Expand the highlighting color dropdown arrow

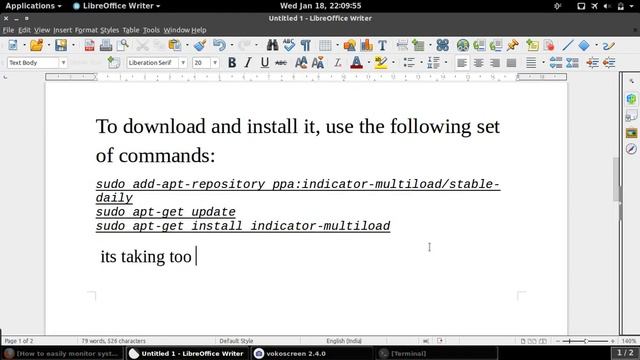click(x=393, y=62)
